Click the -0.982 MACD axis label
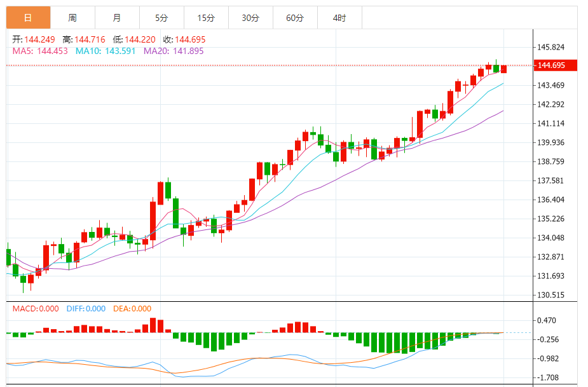The height and width of the screenshot is (387, 588). click(548, 359)
